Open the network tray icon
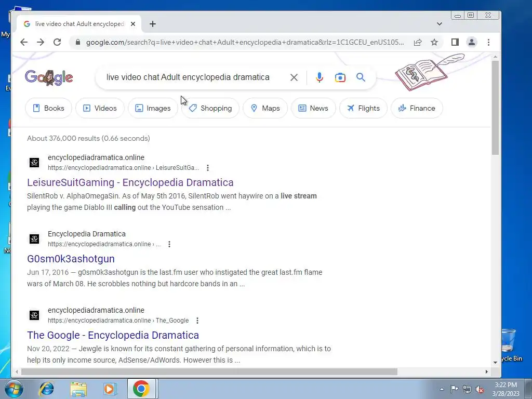Viewport: 532px width, 399px height. point(467,389)
